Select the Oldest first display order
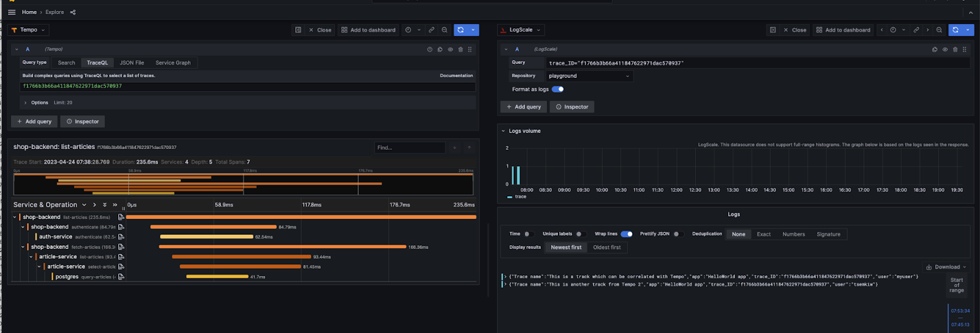The width and height of the screenshot is (980, 333). coord(606,248)
